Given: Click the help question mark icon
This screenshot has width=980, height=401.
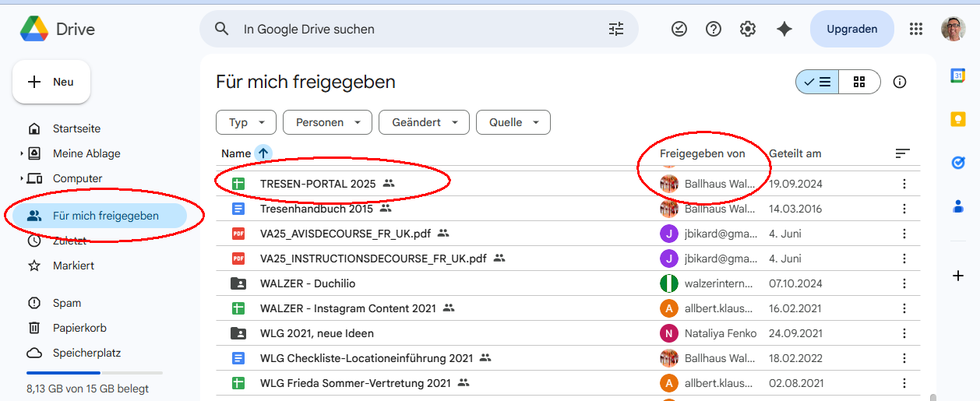Looking at the screenshot, I should pos(714,29).
